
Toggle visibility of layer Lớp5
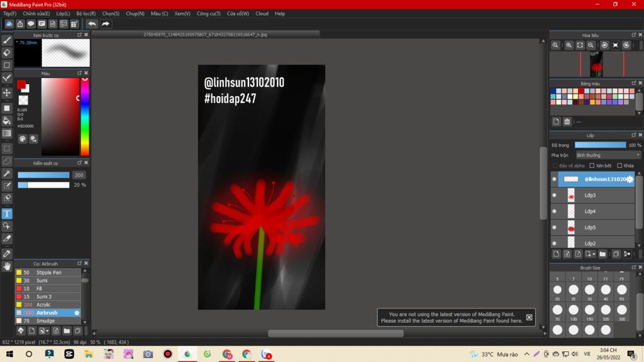[x=555, y=228]
